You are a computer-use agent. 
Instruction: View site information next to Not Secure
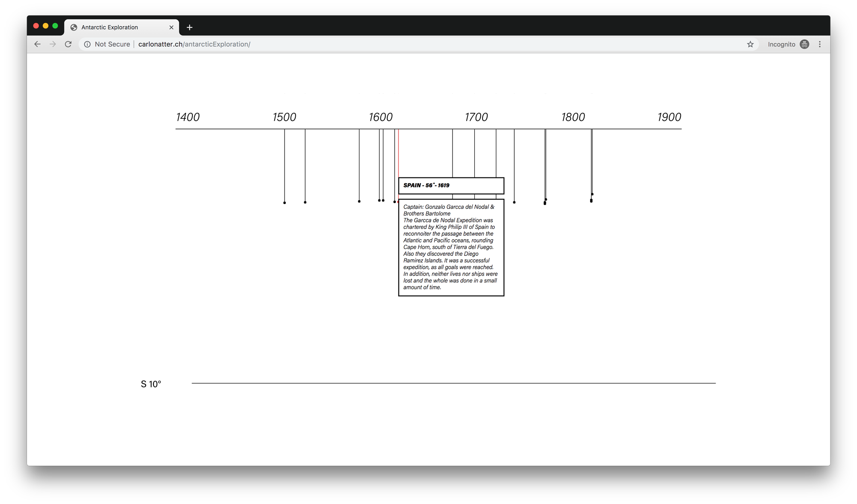87,44
